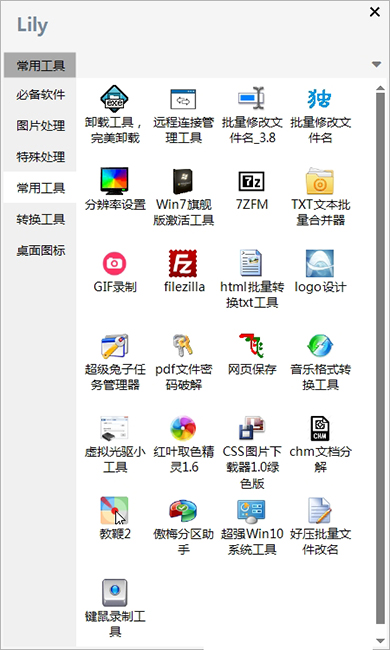Viewport: 390px width, 650px height.
Task: Launch 傲梅分区助手 partition icon
Action: pos(183,511)
